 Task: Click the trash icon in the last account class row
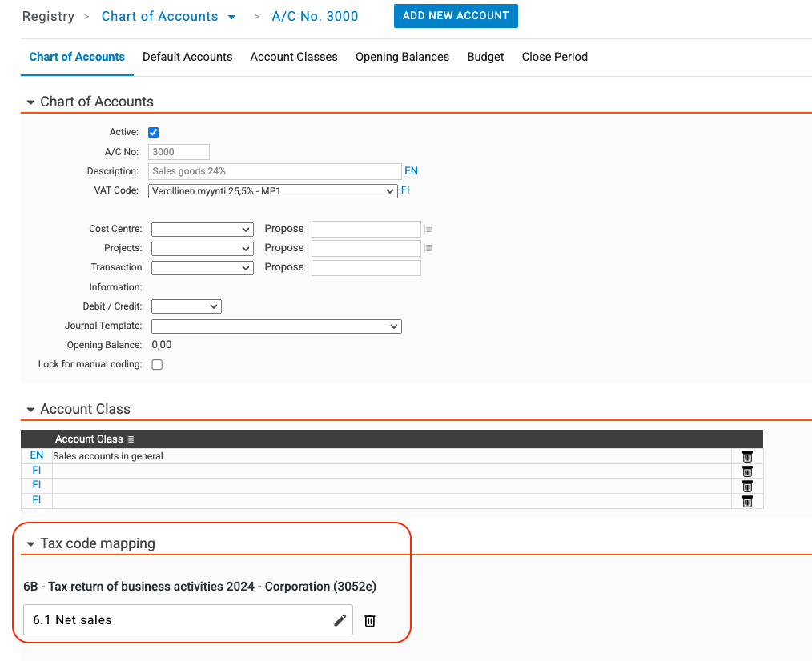747,501
